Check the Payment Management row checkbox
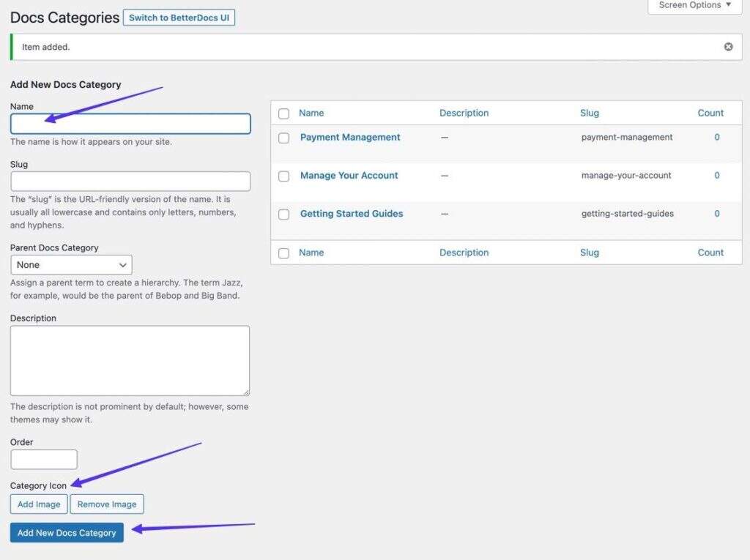The height and width of the screenshot is (560, 750). (284, 138)
